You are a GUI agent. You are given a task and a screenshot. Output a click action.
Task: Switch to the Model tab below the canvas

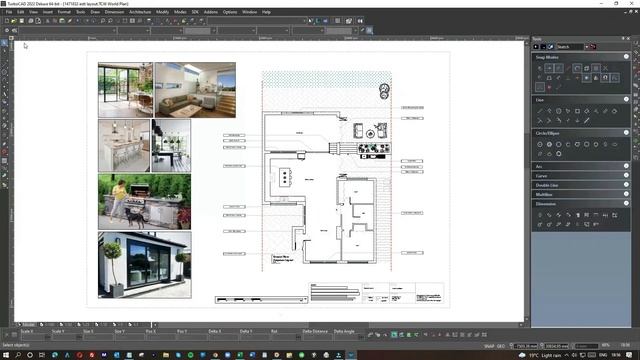click(27, 325)
